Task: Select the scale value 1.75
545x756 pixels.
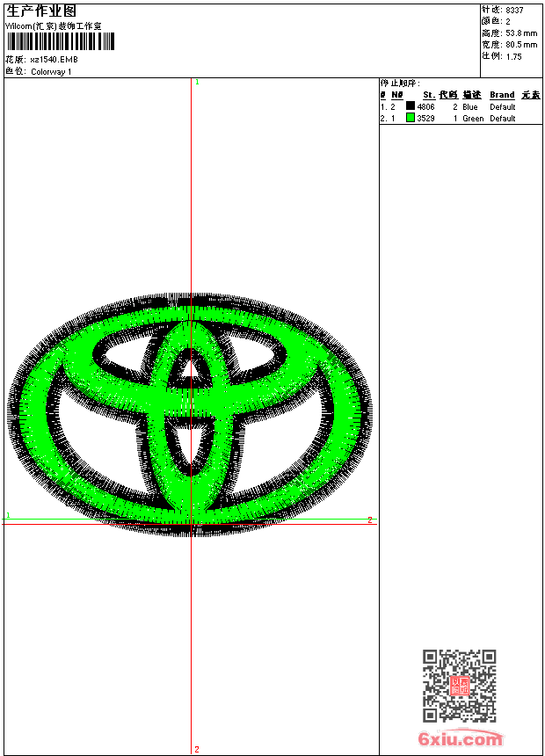Action: [513, 56]
